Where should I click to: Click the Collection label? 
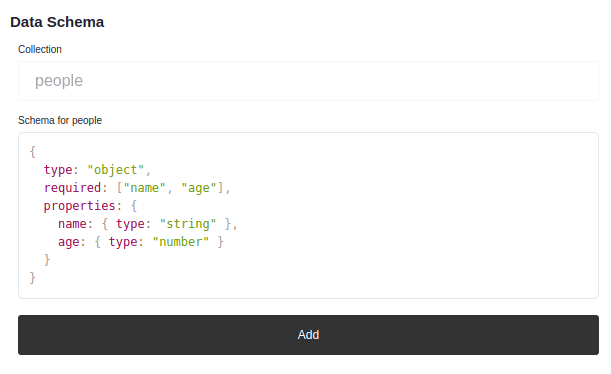(x=40, y=49)
